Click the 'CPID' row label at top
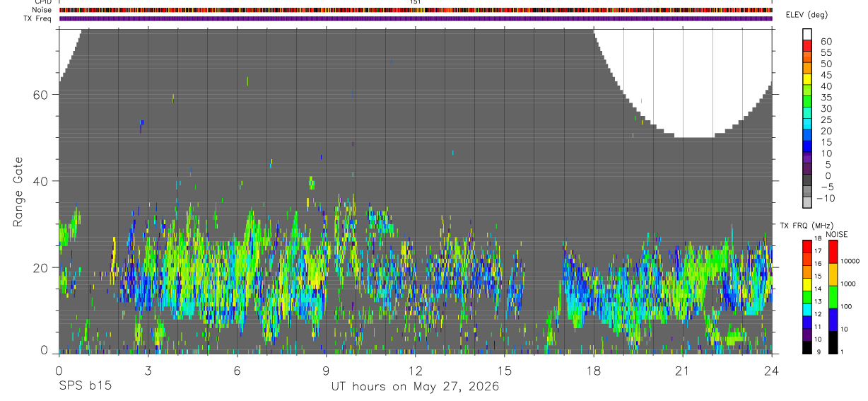The width and height of the screenshot is (868, 401). tap(44, 2)
